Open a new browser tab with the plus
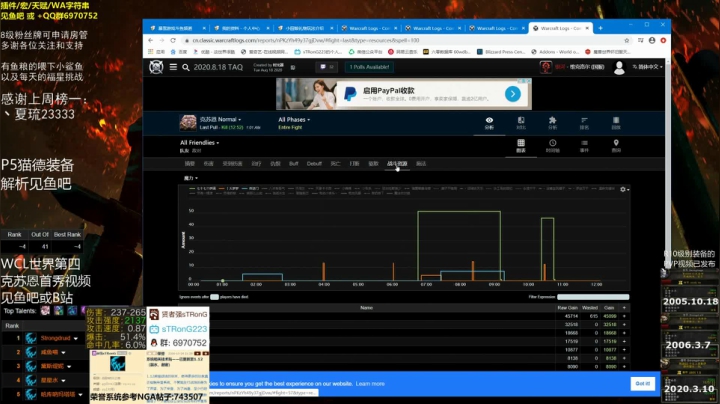The width and height of the screenshot is (720, 404). point(600,28)
